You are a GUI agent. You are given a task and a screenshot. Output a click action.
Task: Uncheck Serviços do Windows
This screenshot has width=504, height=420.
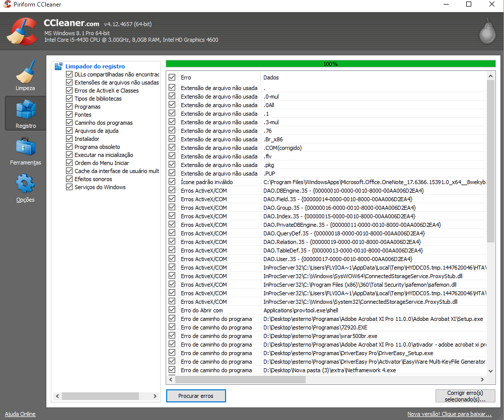(x=69, y=187)
